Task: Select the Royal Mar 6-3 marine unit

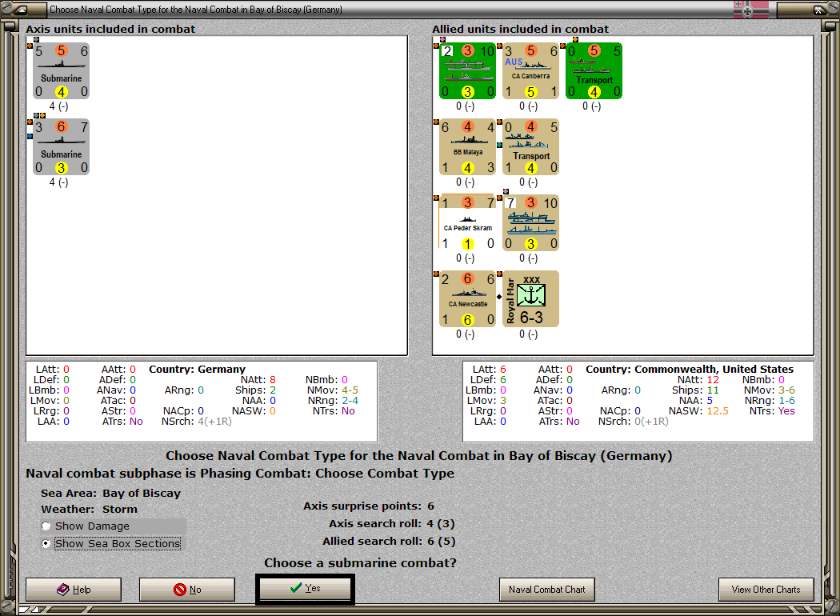Action: click(x=530, y=299)
